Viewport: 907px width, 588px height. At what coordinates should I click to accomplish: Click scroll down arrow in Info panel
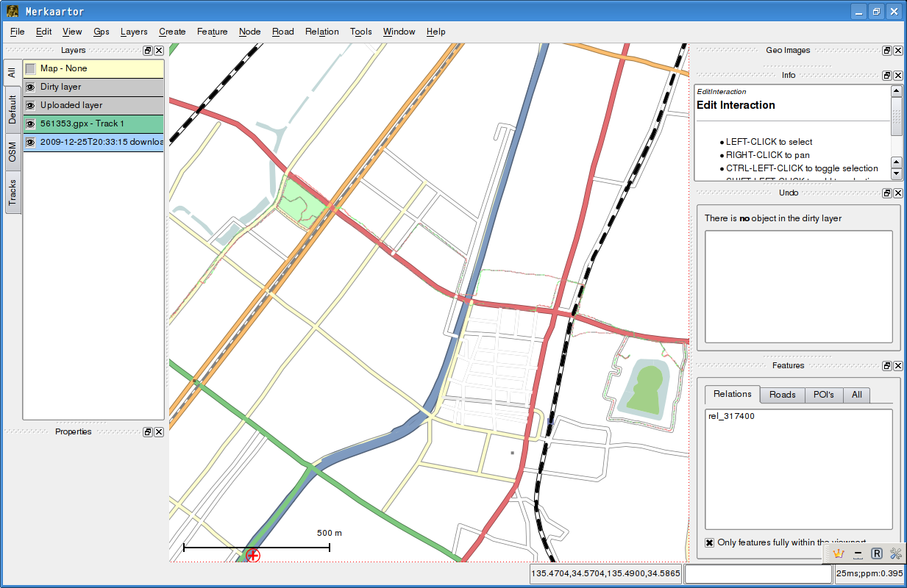(896, 174)
